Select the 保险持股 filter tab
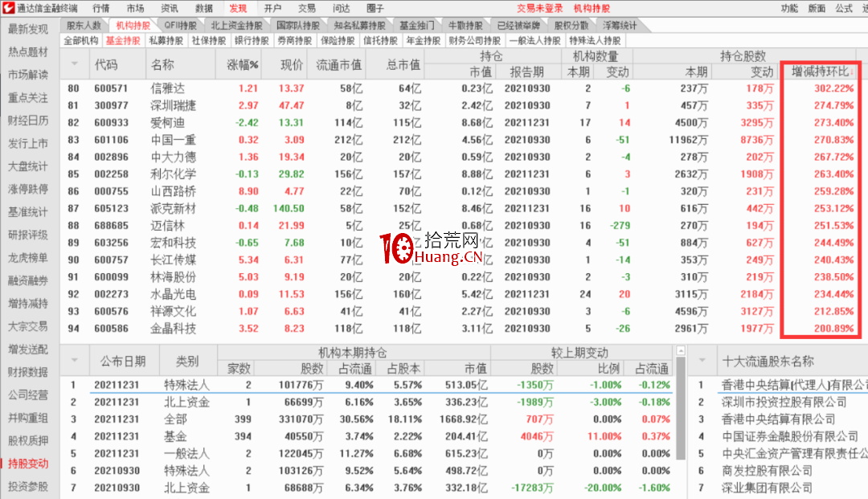This screenshot has height=499, width=868. coord(337,40)
